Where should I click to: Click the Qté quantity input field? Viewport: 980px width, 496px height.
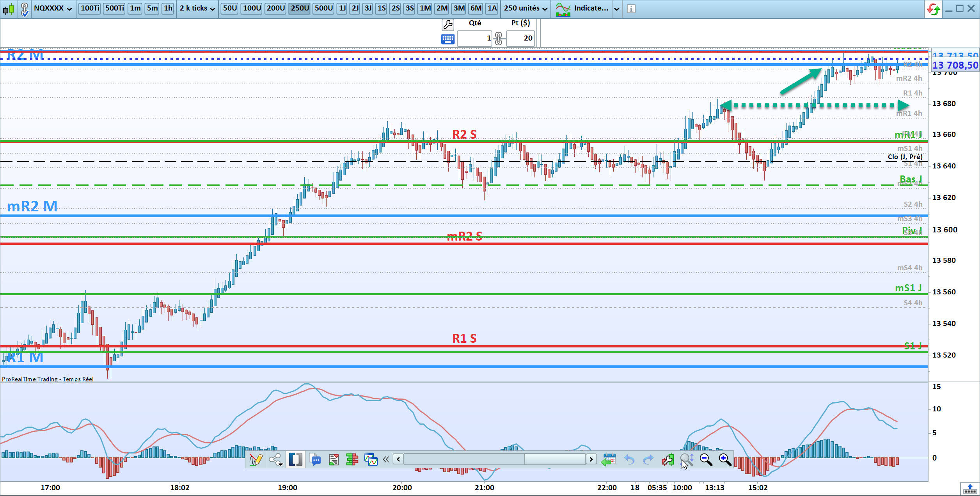click(x=474, y=38)
